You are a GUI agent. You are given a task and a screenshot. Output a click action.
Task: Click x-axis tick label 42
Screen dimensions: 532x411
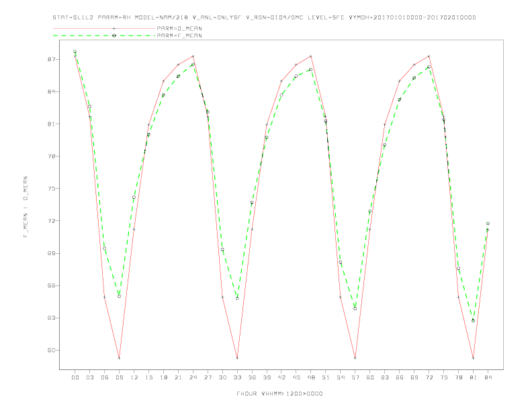[x=281, y=377]
